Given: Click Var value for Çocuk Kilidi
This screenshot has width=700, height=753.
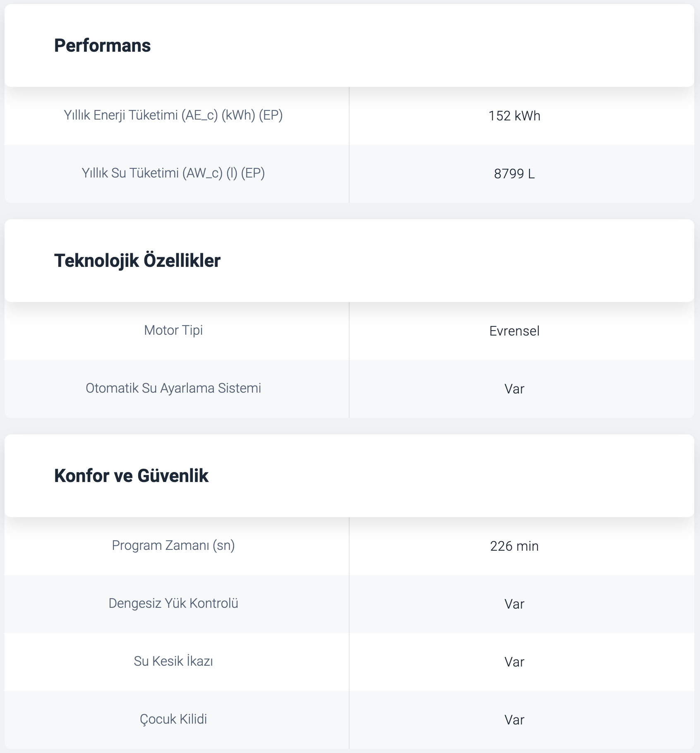Looking at the screenshot, I should tap(514, 720).
